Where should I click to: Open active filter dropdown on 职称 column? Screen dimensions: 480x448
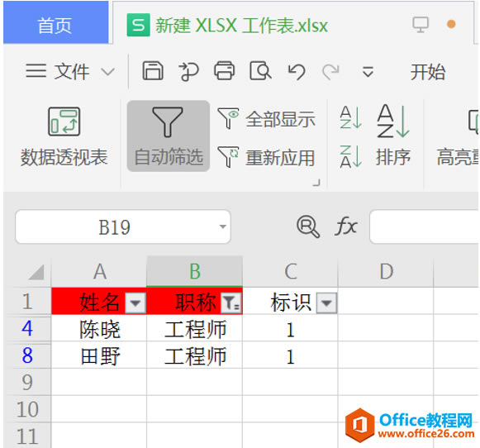click(230, 303)
